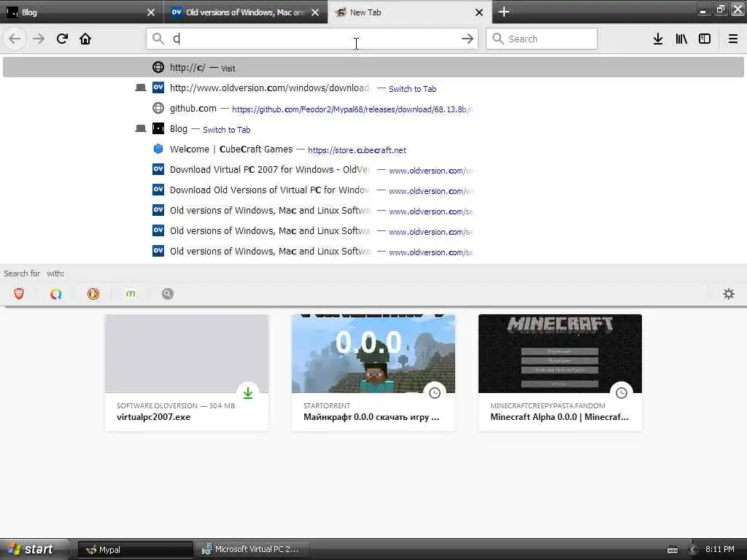
Task: Go back with the back arrow button
Action: point(15,39)
